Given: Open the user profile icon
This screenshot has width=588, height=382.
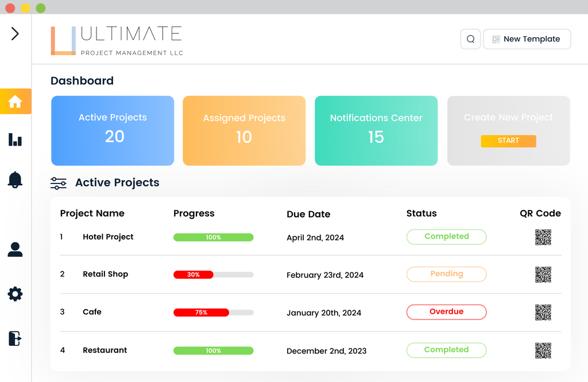Looking at the screenshot, I should point(15,250).
